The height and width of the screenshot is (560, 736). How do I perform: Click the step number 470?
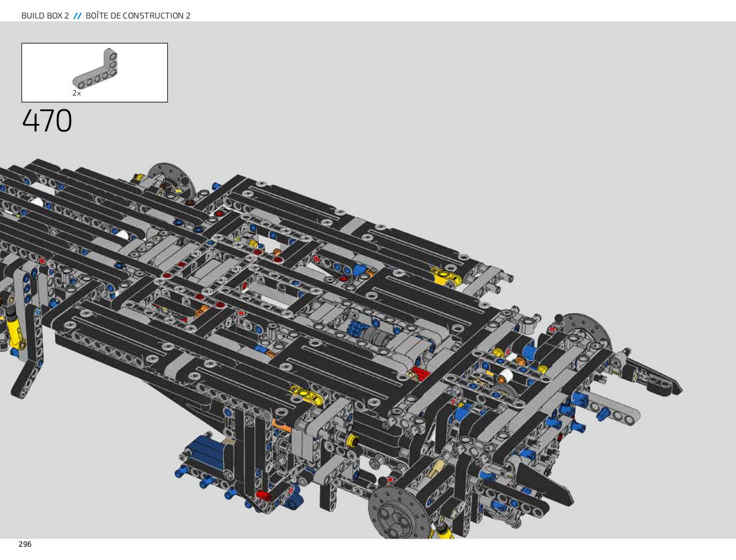pos(47,121)
